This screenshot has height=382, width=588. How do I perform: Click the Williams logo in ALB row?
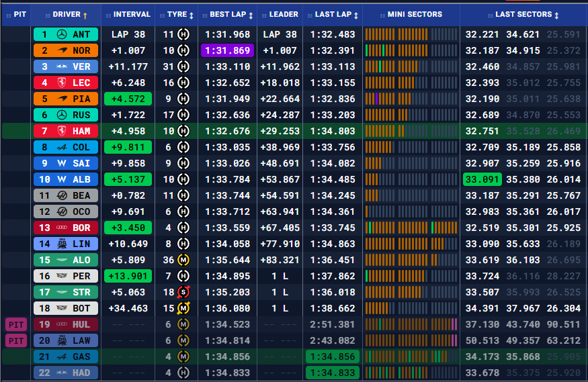tap(62, 179)
